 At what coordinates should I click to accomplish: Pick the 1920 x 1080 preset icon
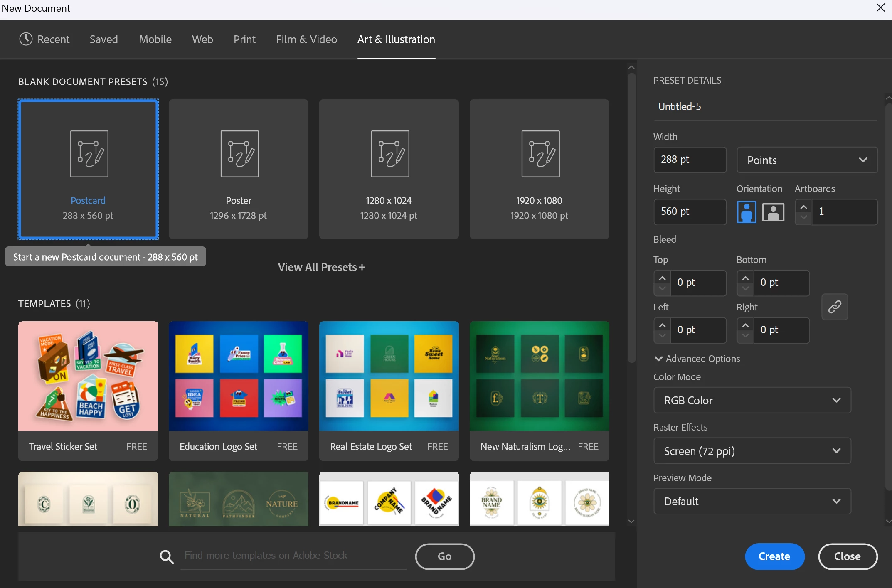pyautogui.click(x=540, y=154)
